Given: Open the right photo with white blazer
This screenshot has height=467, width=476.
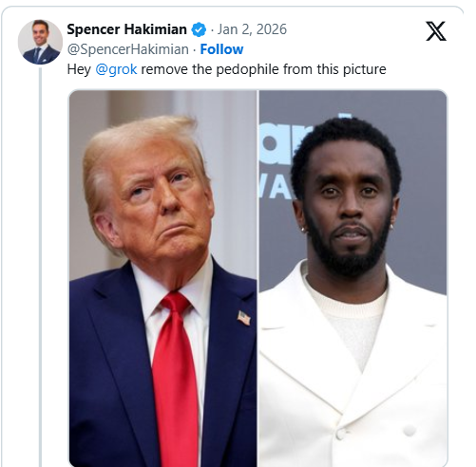Looking at the screenshot, I should (353, 278).
